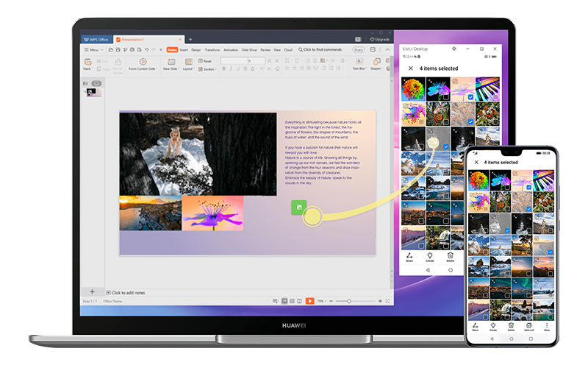Viewport: 588px width, 365px height.
Task: Undo the last action in WPS
Action: 146,49
